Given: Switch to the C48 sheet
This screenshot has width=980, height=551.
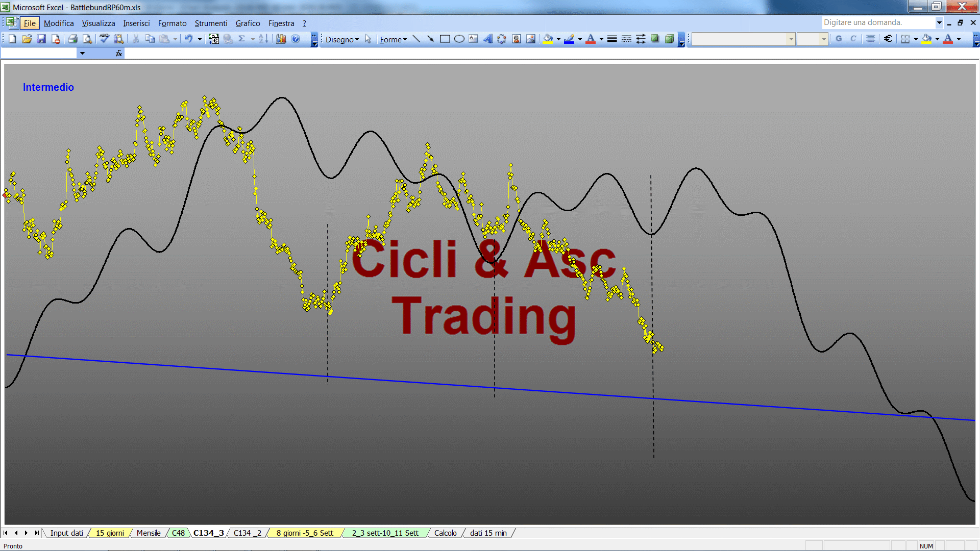Looking at the screenshot, I should [x=178, y=533].
